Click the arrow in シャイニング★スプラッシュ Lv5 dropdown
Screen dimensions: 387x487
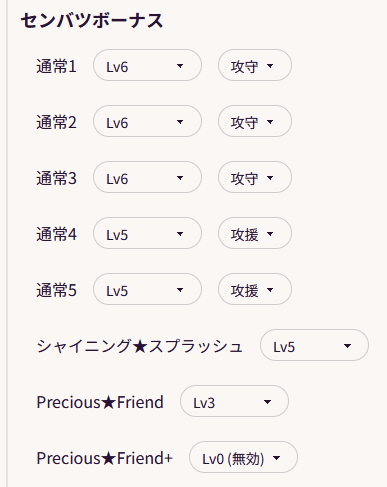347,346
